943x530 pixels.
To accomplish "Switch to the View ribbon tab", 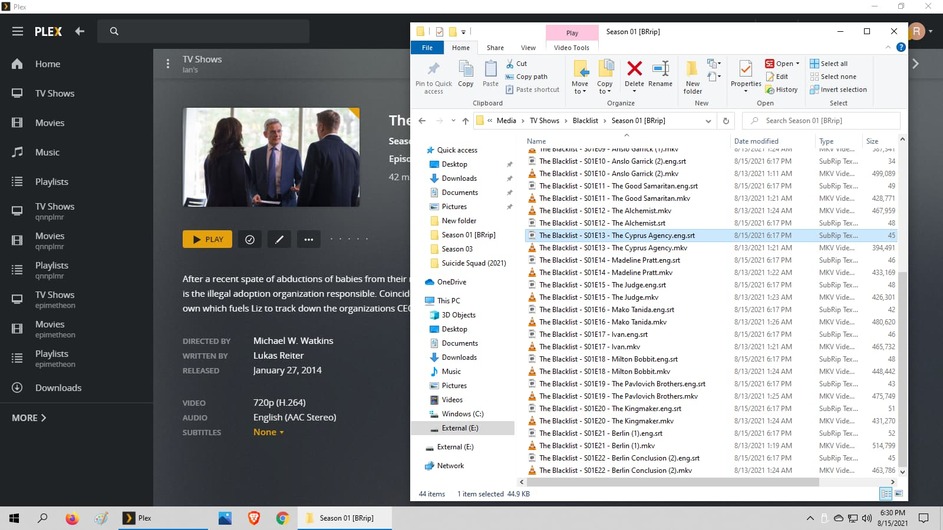I will click(x=528, y=48).
